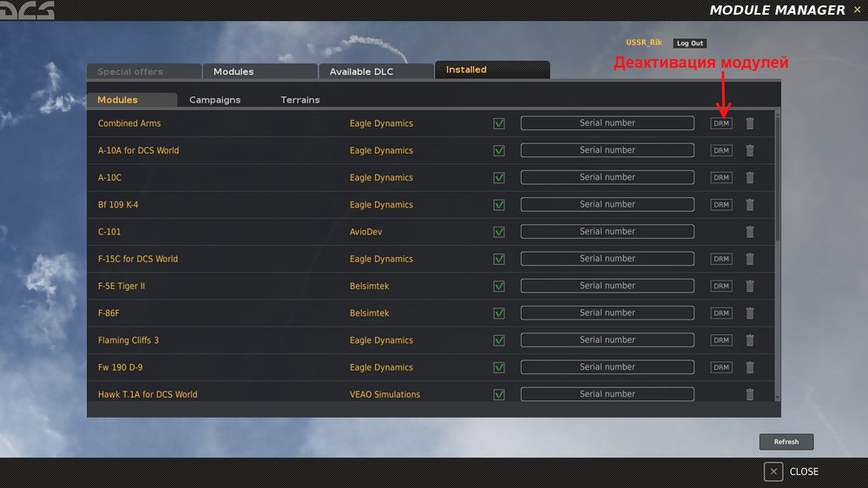Delete the Combined Arms module with trash icon
This screenshot has width=868, height=488.
pos(750,123)
